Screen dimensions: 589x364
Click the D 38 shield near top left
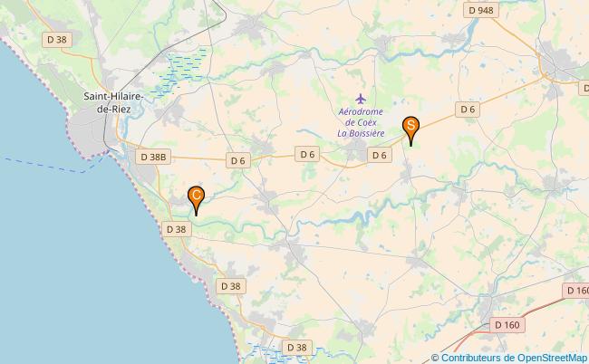[57, 40]
